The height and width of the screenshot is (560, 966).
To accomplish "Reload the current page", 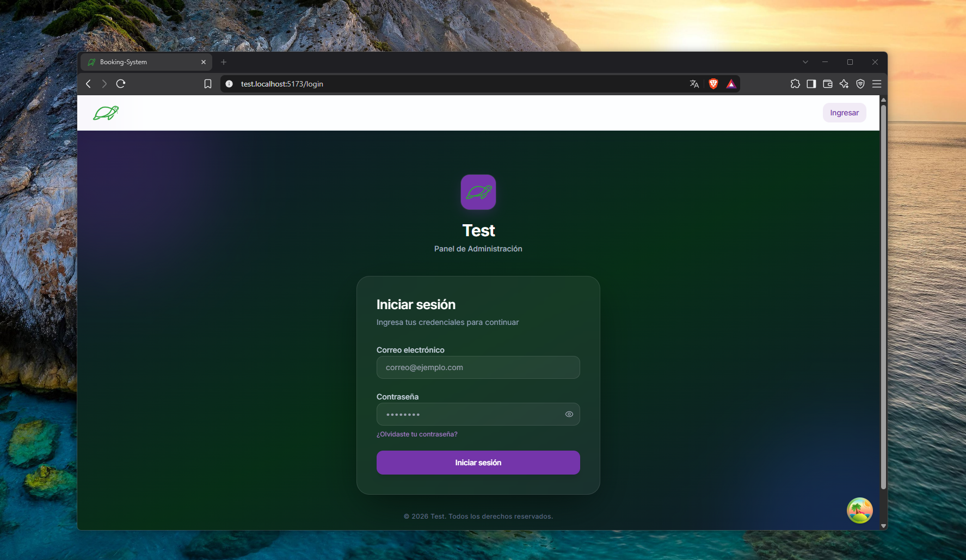I will (121, 84).
